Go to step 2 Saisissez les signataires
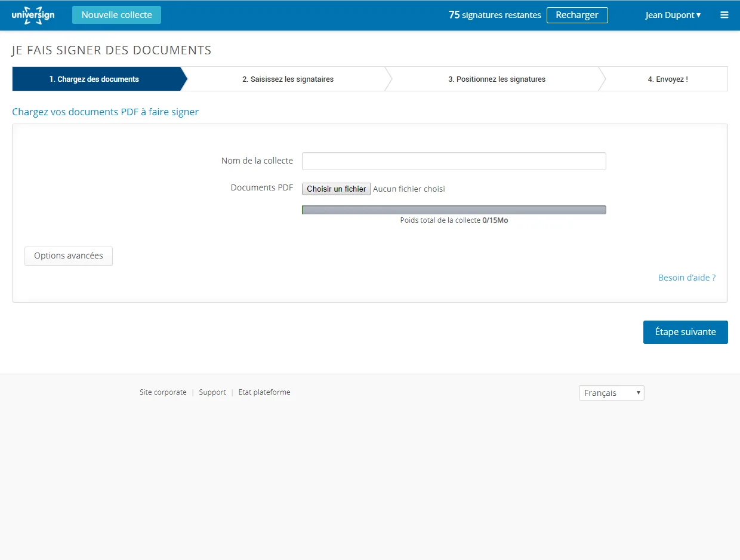740x560 pixels. [288, 79]
